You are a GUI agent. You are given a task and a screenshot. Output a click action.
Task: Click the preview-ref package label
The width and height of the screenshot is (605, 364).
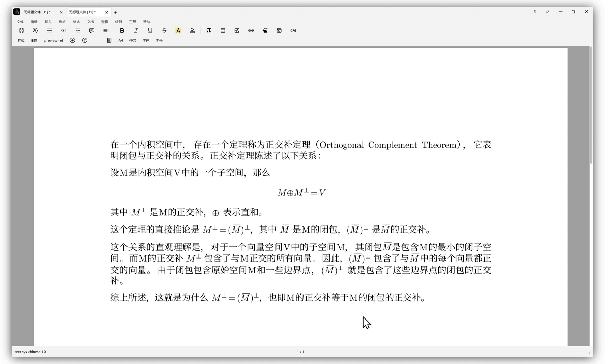[x=54, y=40]
